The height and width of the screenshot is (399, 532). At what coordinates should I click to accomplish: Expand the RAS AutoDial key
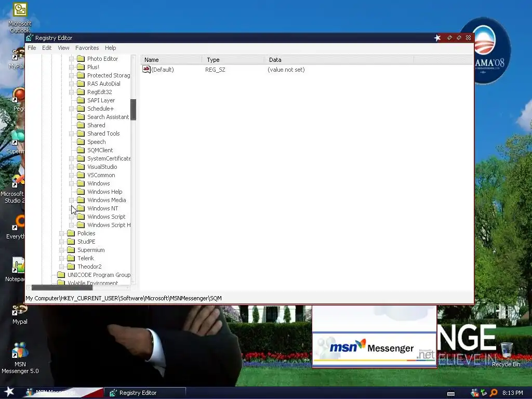pos(71,84)
